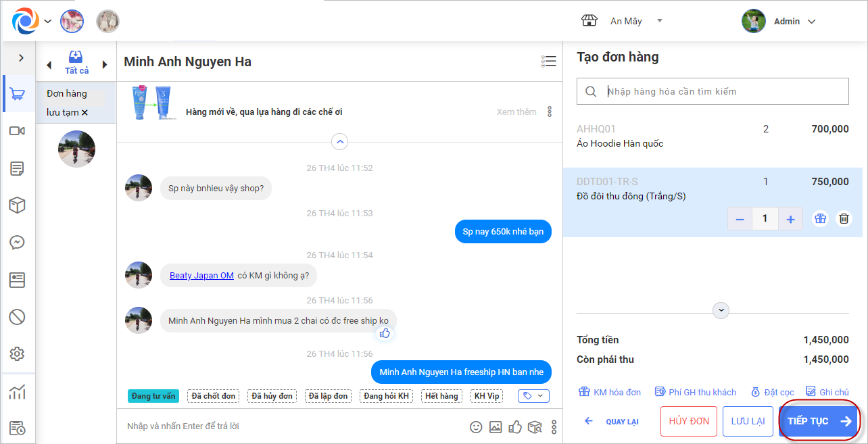Open the reports chart sidebar icon

tap(18, 391)
